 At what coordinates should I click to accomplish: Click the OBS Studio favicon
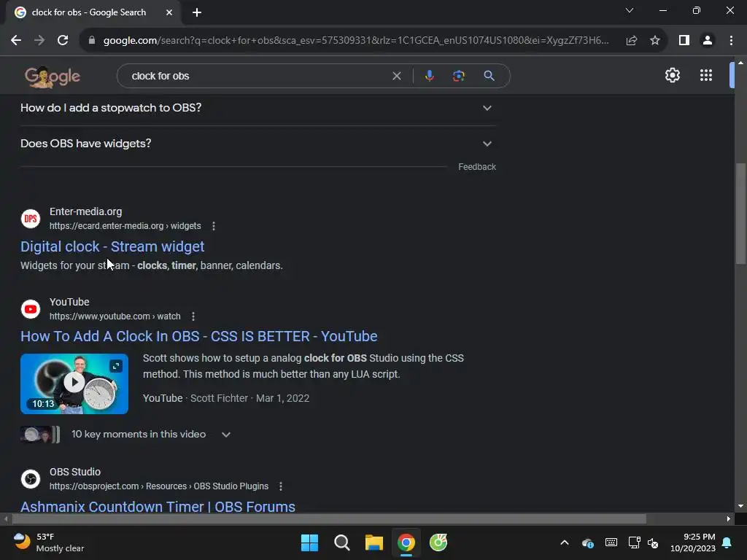pyautogui.click(x=31, y=479)
